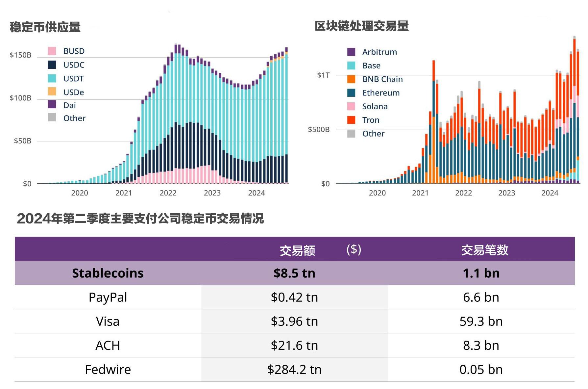Click 2021 on blockchain volume x-axis
The height and width of the screenshot is (389, 588).
pyautogui.click(x=420, y=193)
